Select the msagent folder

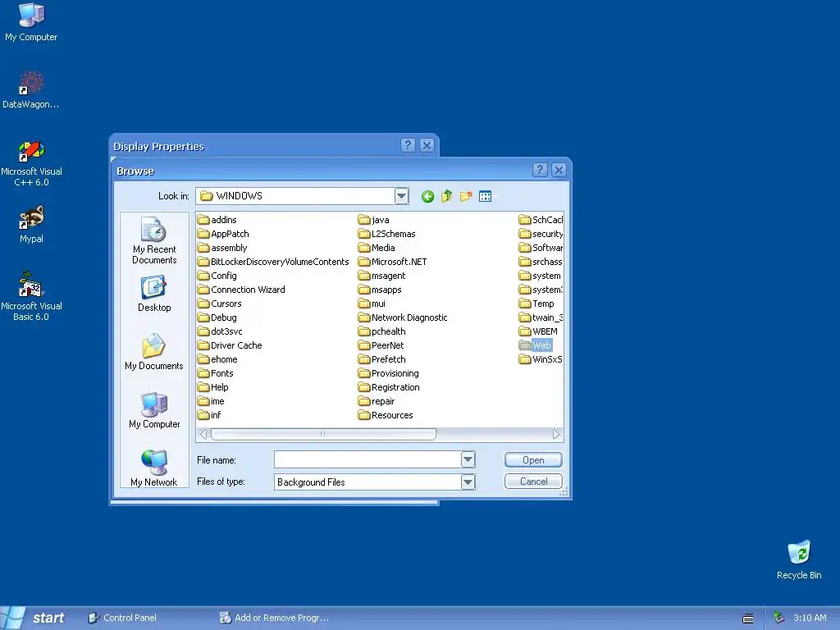coord(382,276)
